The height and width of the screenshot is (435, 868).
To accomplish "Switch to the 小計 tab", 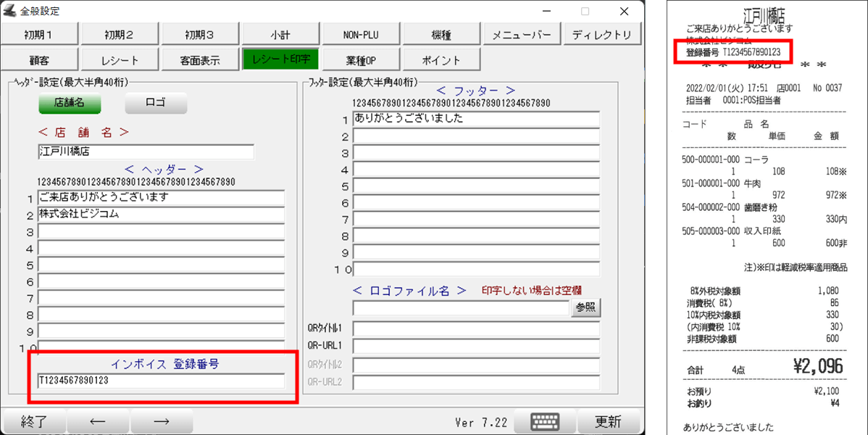I will click(281, 34).
